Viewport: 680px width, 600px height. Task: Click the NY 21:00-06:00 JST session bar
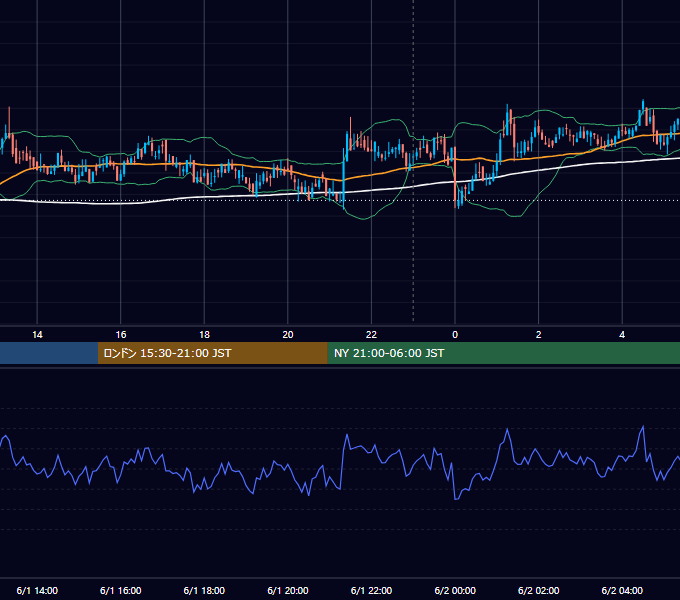point(503,353)
